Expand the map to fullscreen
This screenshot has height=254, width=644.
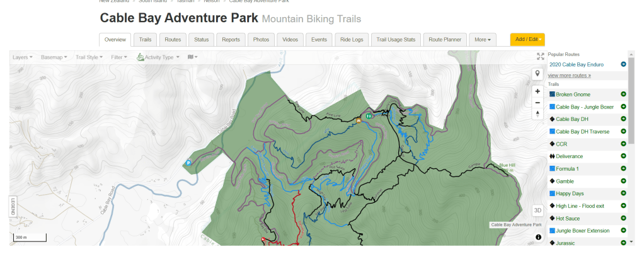click(x=540, y=57)
